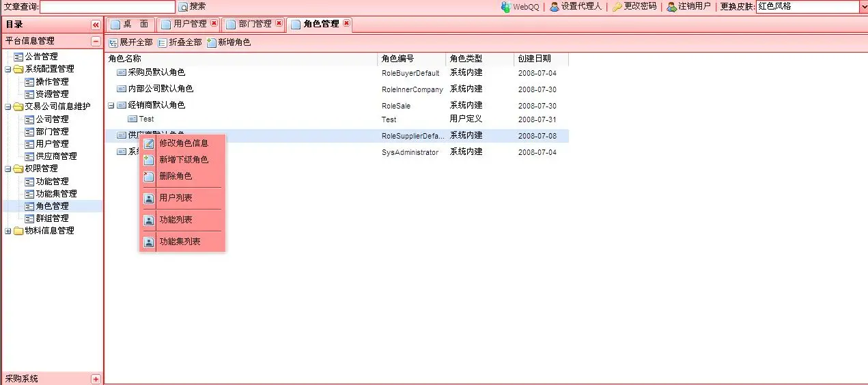
Task: Close the 用户管理 tab
Action: (214, 23)
